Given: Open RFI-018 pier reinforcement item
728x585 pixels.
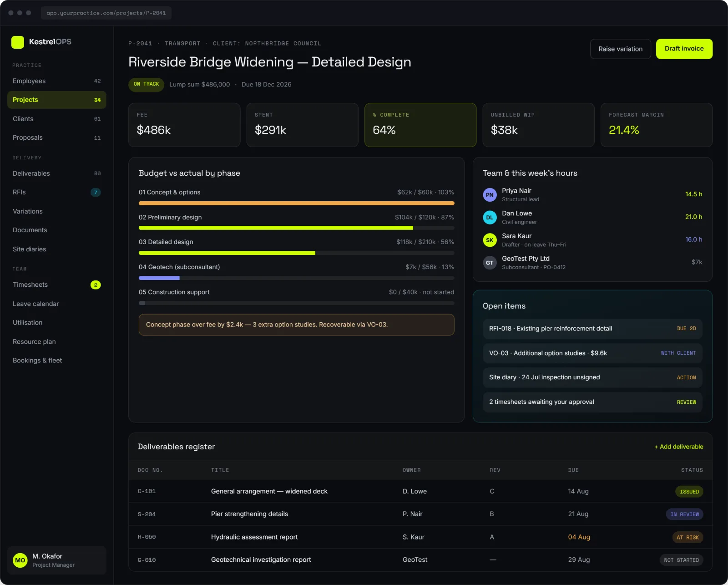Looking at the screenshot, I should [x=592, y=329].
